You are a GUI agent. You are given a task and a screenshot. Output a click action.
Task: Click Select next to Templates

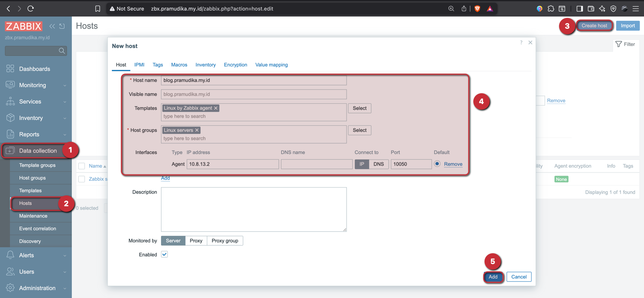point(360,108)
